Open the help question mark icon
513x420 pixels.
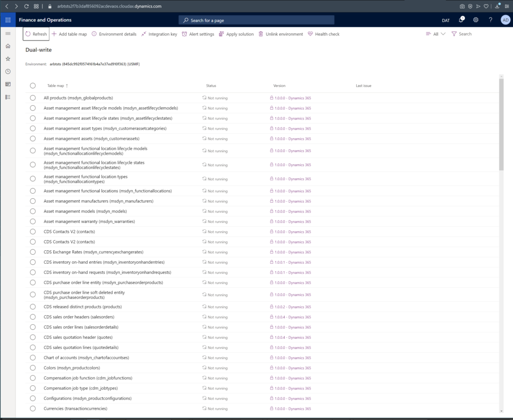click(490, 20)
